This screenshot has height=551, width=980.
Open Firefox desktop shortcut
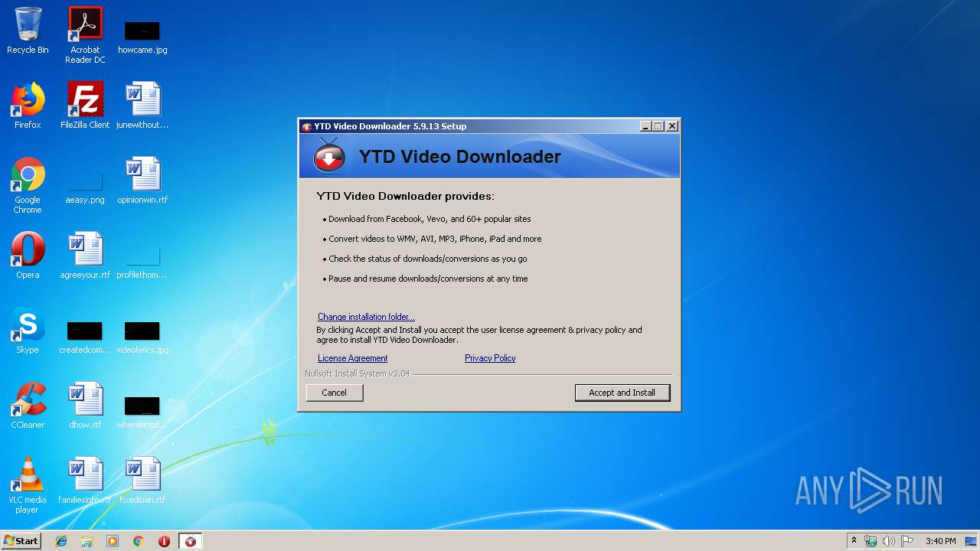pyautogui.click(x=28, y=106)
